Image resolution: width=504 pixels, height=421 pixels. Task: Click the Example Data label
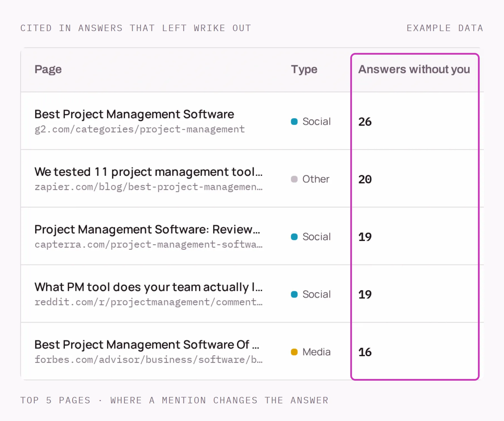[445, 28]
